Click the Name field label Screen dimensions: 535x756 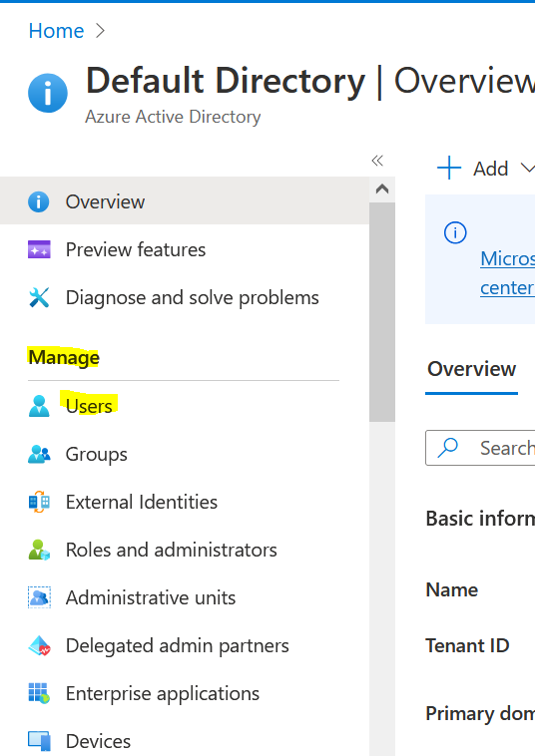point(451,589)
